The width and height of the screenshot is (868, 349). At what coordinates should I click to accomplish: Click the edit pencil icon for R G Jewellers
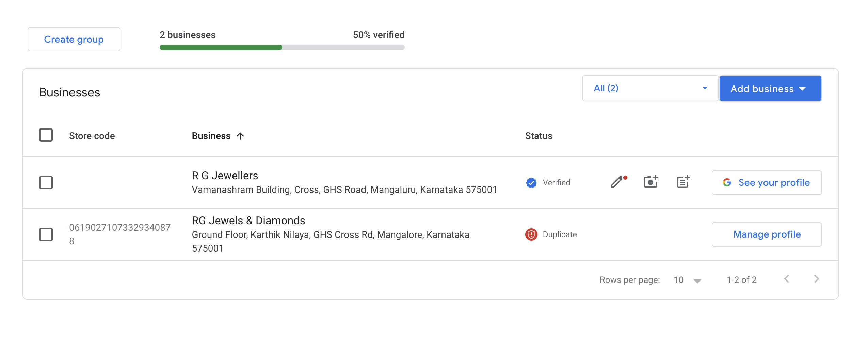(x=618, y=182)
